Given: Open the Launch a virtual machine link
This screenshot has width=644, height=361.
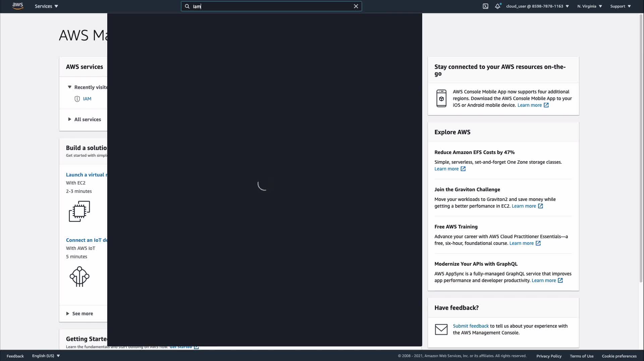Looking at the screenshot, I should click(87, 174).
